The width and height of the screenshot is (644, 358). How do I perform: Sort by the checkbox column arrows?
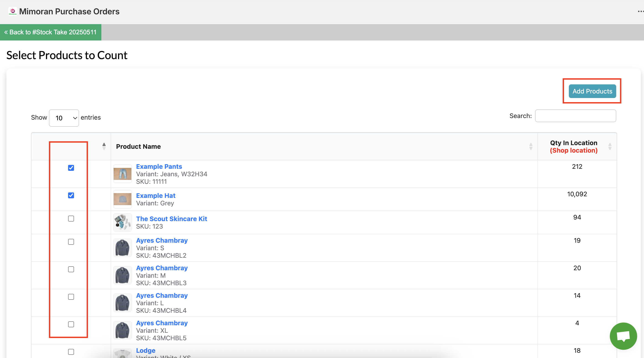tap(104, 146)
